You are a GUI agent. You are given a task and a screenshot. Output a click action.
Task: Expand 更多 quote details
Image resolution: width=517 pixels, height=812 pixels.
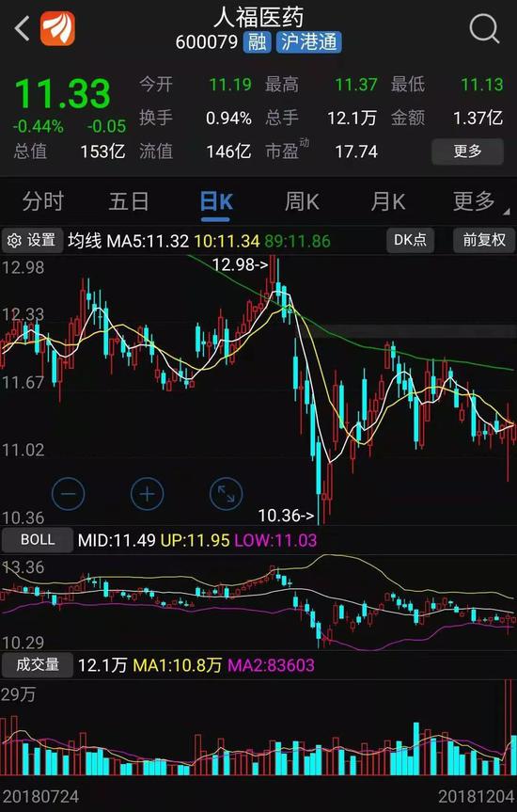click(467, 151)
